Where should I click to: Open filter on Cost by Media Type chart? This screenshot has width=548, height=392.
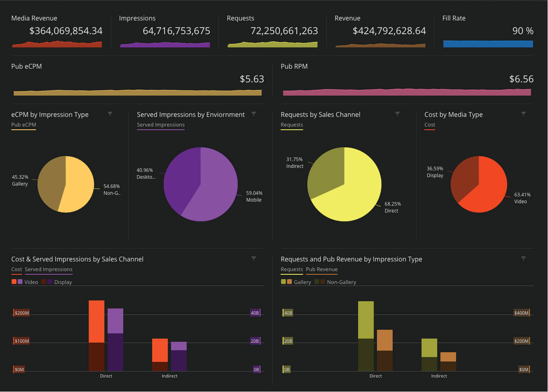pyautogui.click(x=524, y=114)
